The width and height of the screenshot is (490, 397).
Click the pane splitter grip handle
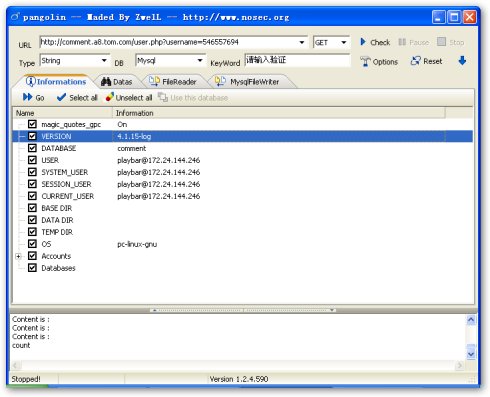[243, 310]
